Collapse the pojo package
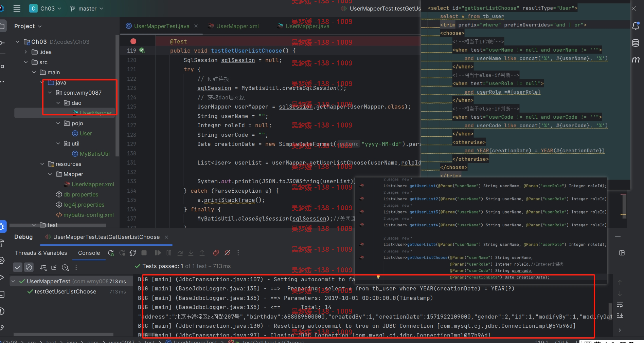The image size is (644, 343). pyautogui.click(x=58, y=123)
